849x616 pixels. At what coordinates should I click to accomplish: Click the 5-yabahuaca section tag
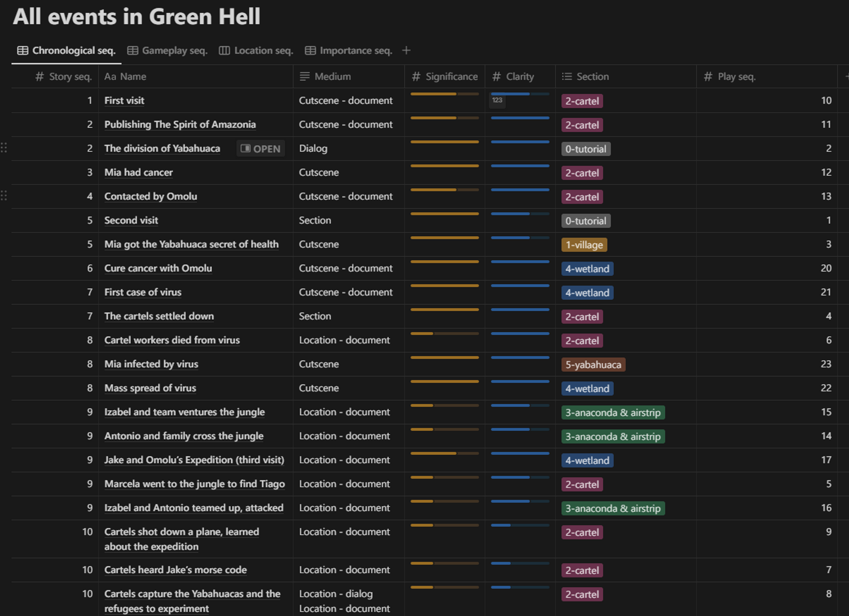point(593,365)
